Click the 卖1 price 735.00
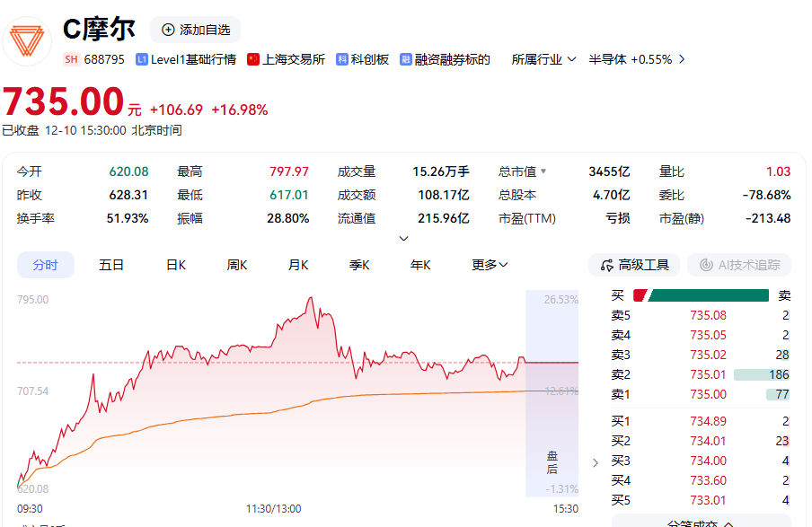This screenshot has width=812, height=527. pos(708,394)
